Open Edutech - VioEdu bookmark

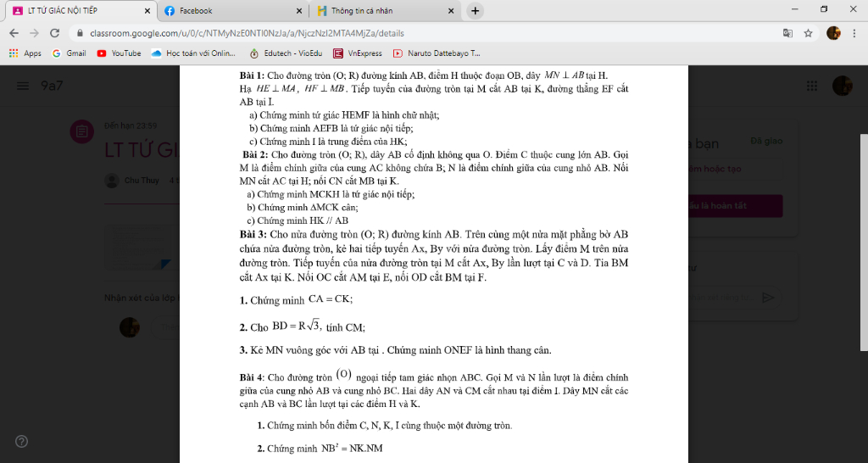(287, 53)
